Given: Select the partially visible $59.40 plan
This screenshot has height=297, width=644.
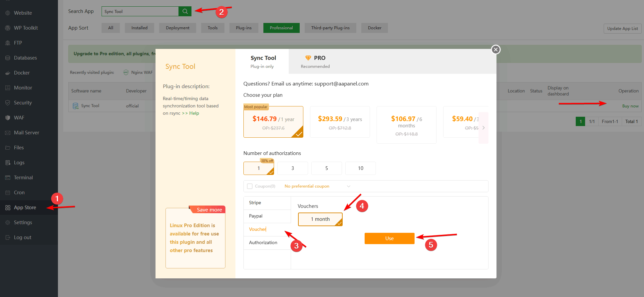Looking at the screenshot, I should coord(461,122).
